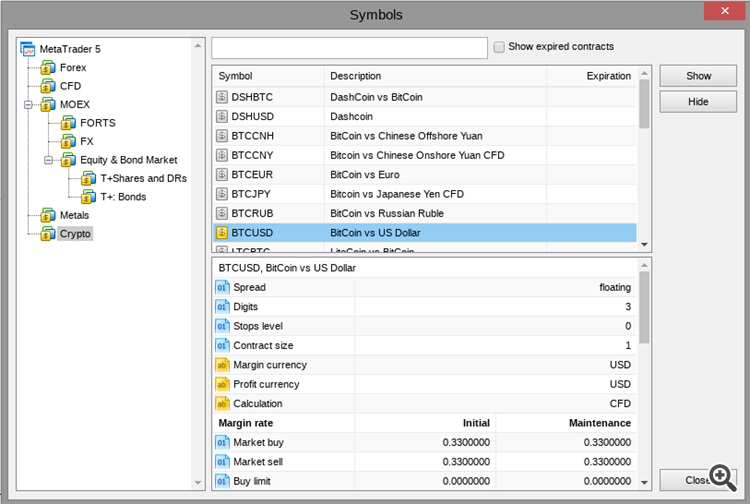Click the Hide button
750x504 pixels.
click(698, 102)
